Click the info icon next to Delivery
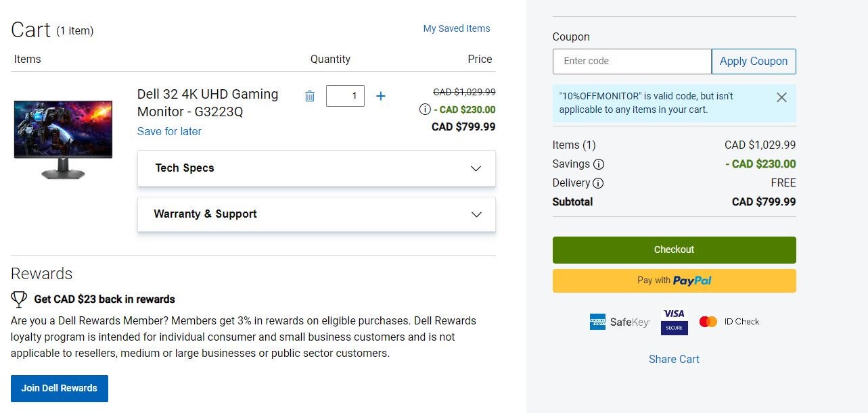868x413 pixels. click(x=597, y=183)
